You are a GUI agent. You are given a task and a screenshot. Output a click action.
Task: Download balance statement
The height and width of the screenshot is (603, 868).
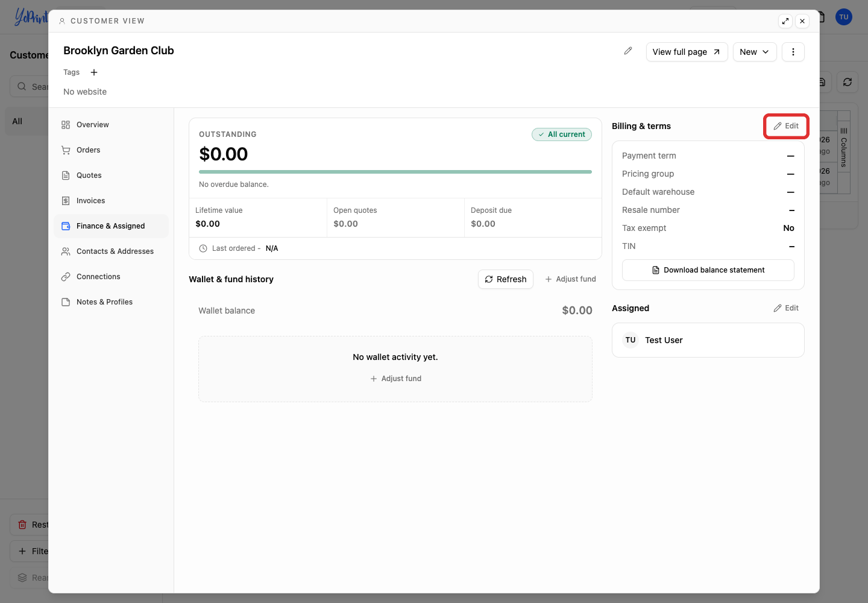click(x=708, y=270)
